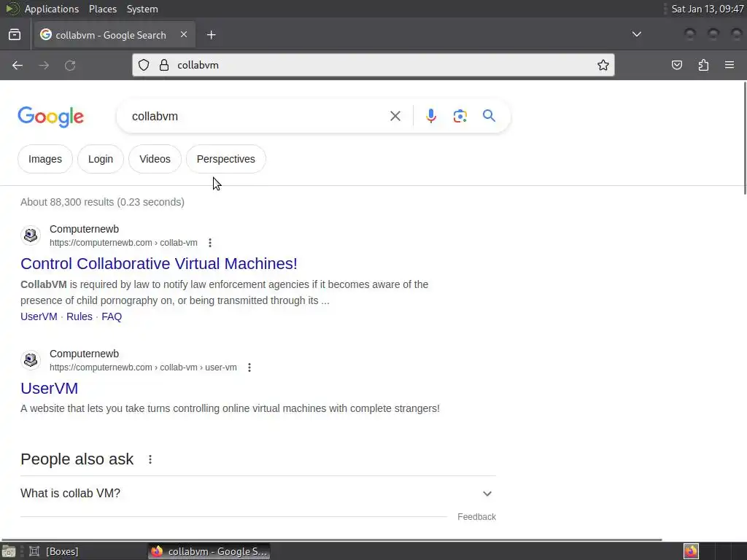Select the Perspectives filter chip
The width and height of the screenshot is (747, 560).
[226, 159]
